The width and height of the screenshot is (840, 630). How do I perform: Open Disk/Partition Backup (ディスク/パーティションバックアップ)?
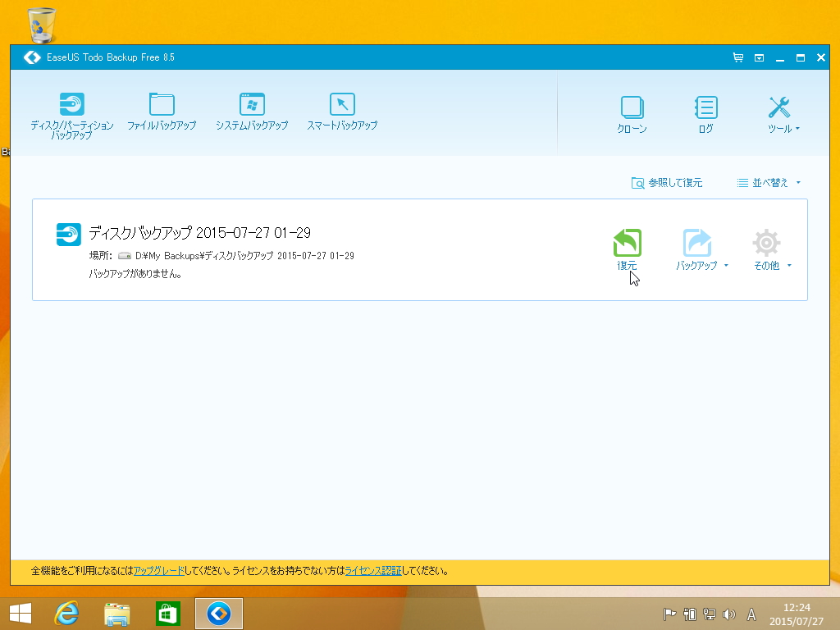click(72, 116)
